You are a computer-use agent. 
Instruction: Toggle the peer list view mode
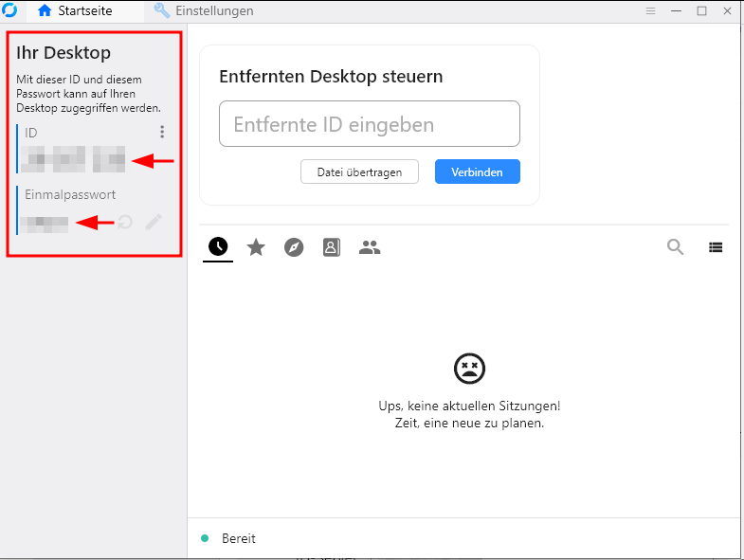(716, 247)
